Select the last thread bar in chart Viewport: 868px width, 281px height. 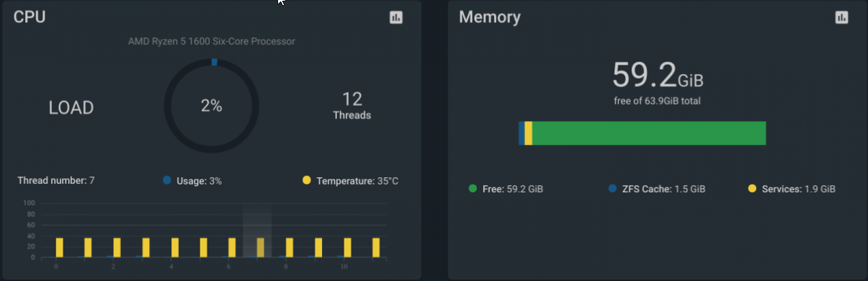pos(376,247)
